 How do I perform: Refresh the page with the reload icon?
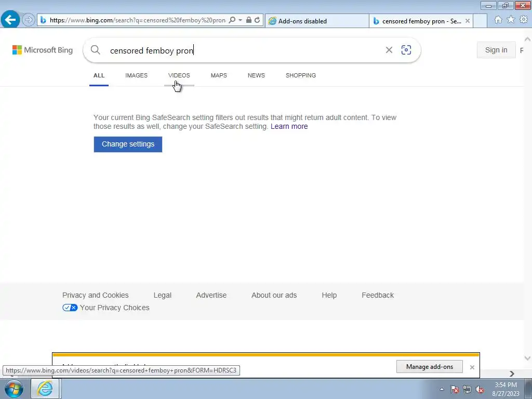(x=257, y=20)
